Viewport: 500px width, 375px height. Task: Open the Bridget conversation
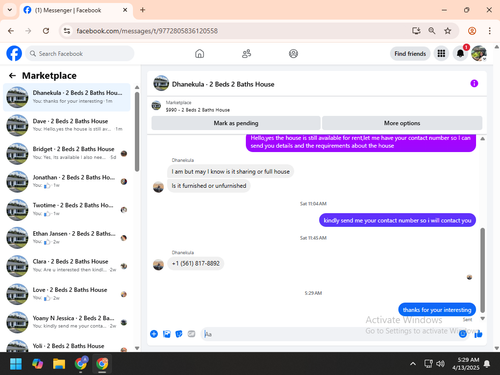pos(67,153)
